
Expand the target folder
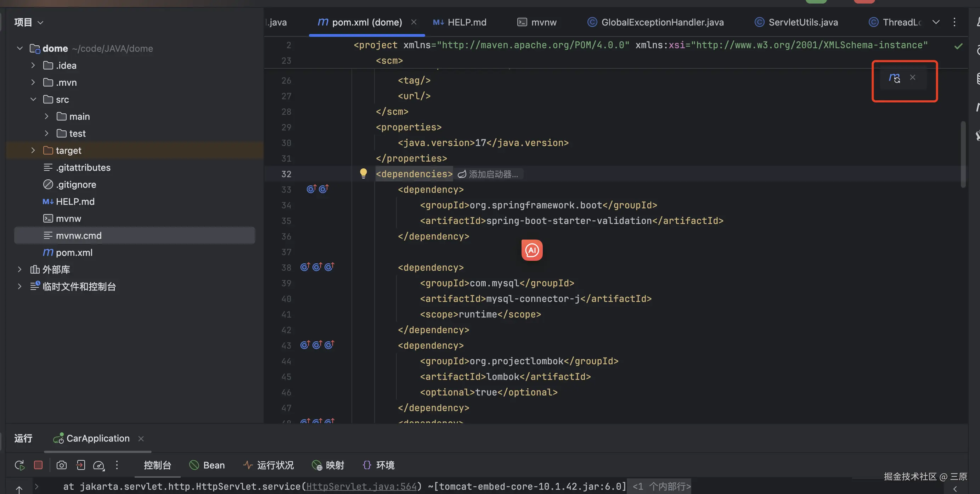[x=33, y=150]
